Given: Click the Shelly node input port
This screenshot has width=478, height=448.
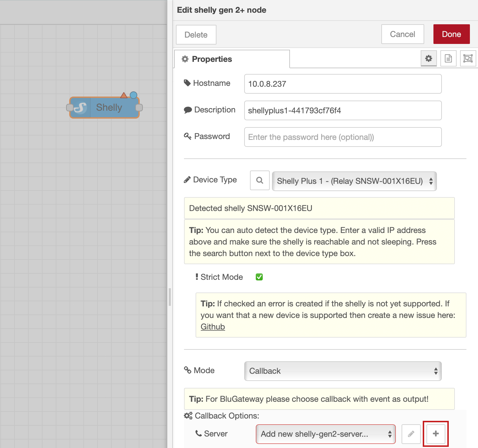Looking at the screenshot, I should pos(70,108).
